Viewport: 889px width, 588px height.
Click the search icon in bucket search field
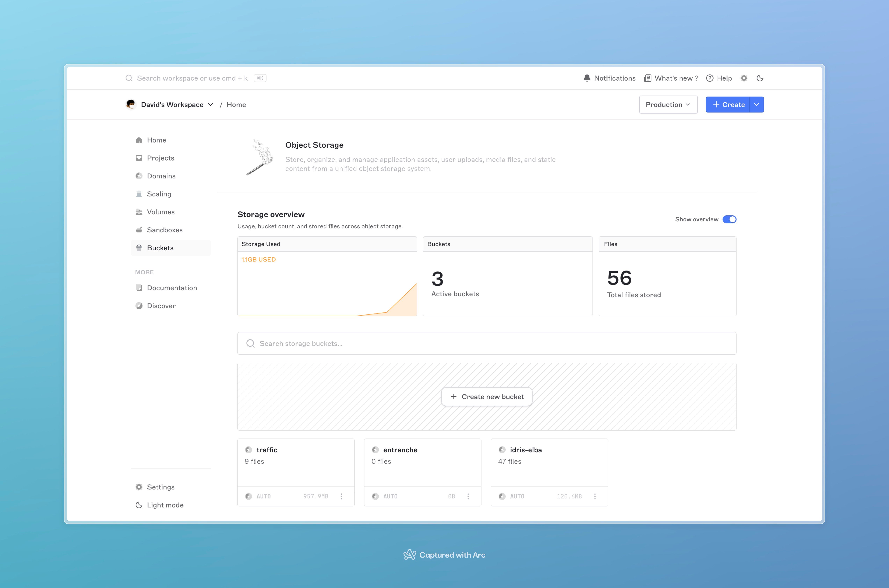point(250,343)
